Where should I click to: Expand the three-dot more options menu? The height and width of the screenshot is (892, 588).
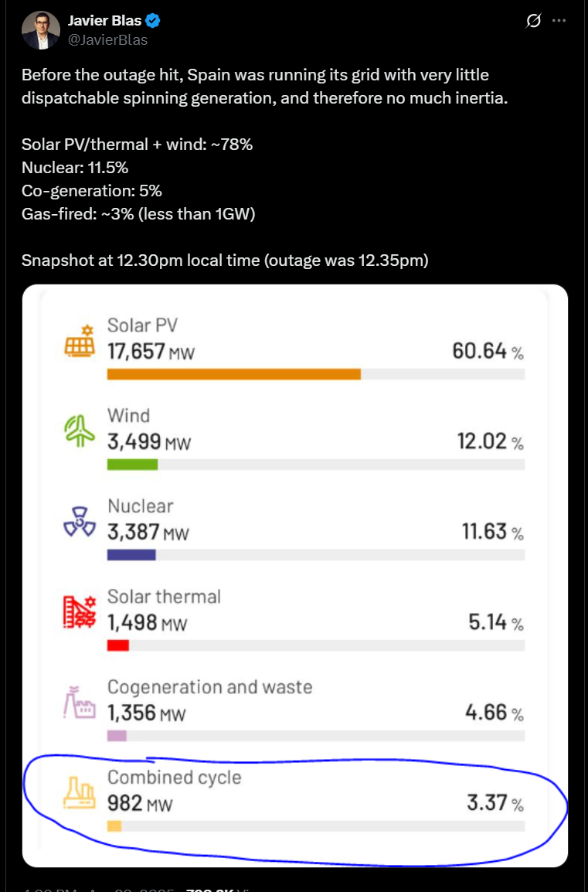pyautogui.click(x=559, y=21)
